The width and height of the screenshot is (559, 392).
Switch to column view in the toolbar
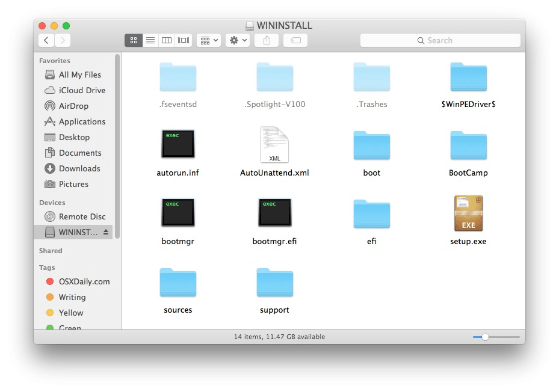click(167, 40)
